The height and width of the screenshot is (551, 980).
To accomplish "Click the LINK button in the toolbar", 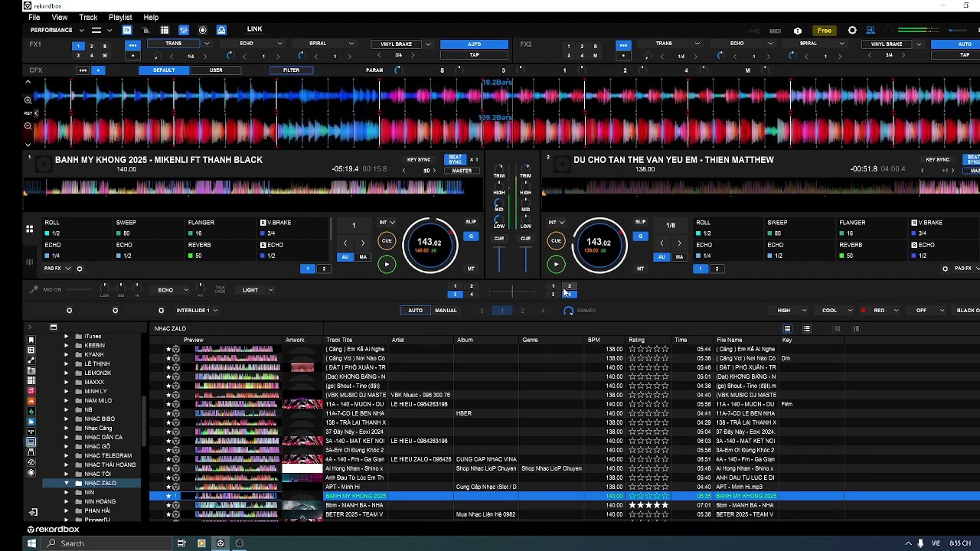I will click(255, 30).
